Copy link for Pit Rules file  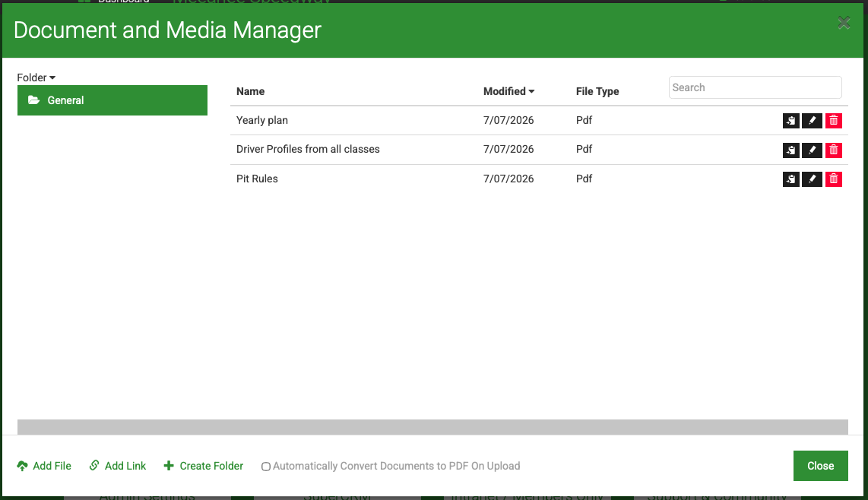[790, 179]
